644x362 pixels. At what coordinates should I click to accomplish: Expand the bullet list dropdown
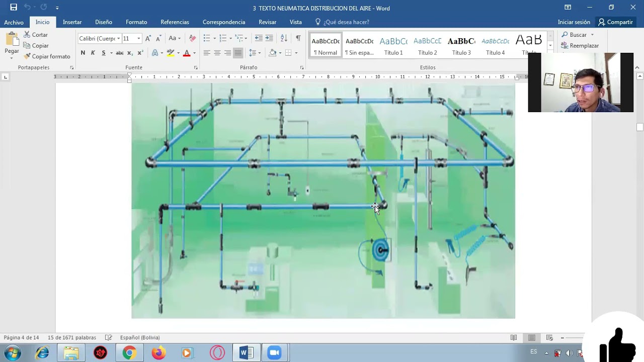click(x=215, y=39)
